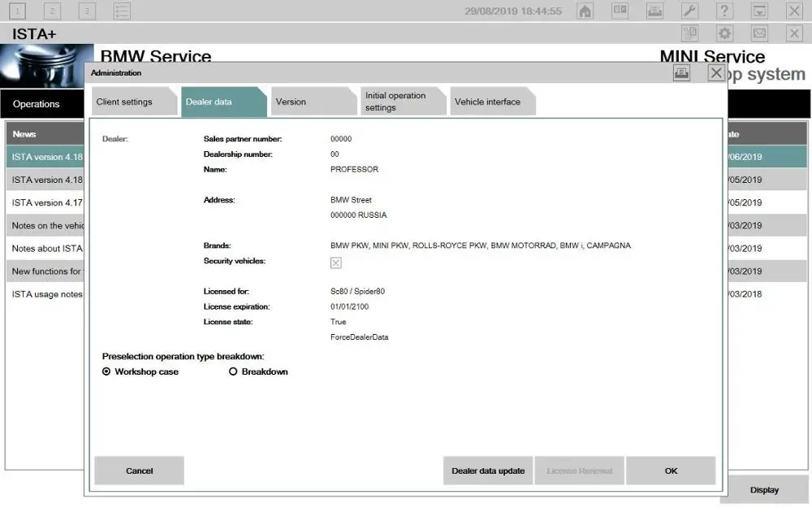Click the printer icon in top toolbar

[654, 11]
